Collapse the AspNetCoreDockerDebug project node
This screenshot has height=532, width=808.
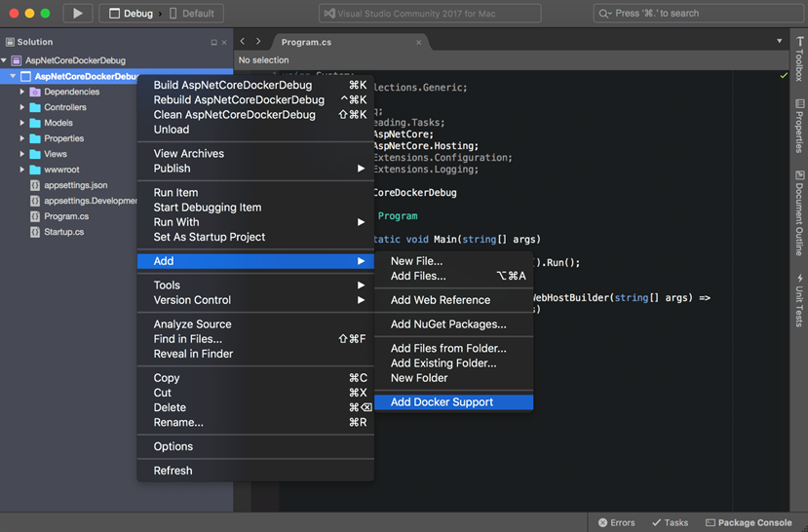(13, 76)
